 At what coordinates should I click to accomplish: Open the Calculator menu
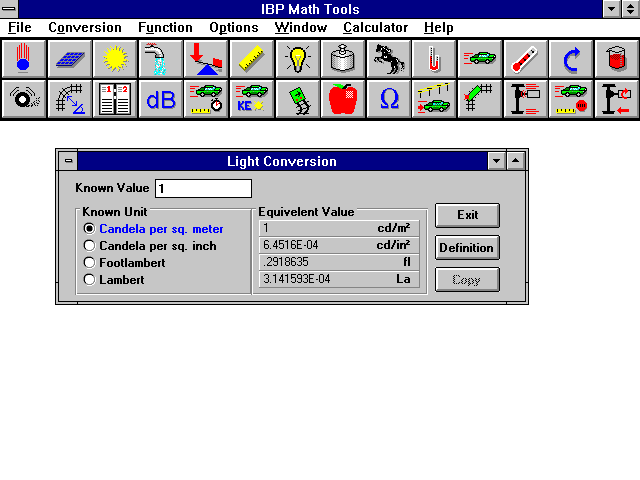(x=375, y=28)
